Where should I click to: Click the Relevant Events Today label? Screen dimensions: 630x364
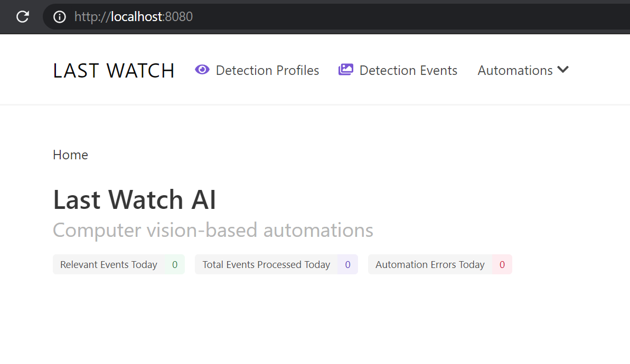108,264
